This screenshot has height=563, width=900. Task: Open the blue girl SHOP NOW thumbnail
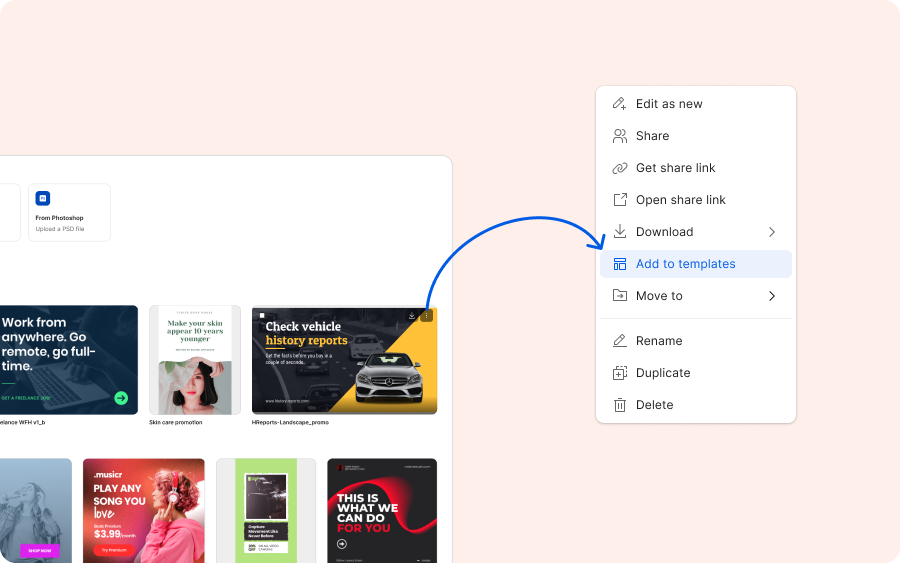coord(36,511)
